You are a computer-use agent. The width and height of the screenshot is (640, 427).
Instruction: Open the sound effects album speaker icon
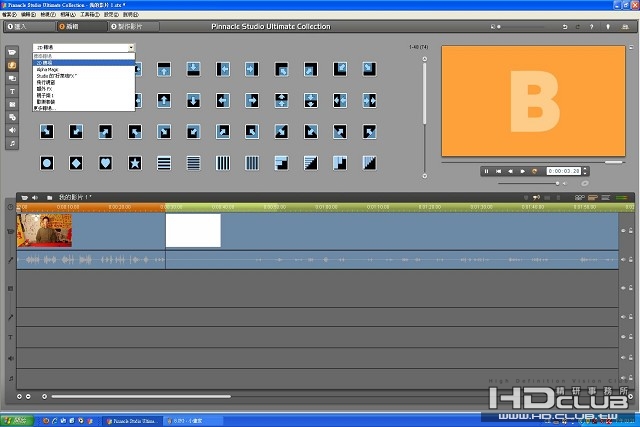coord(12,130)
